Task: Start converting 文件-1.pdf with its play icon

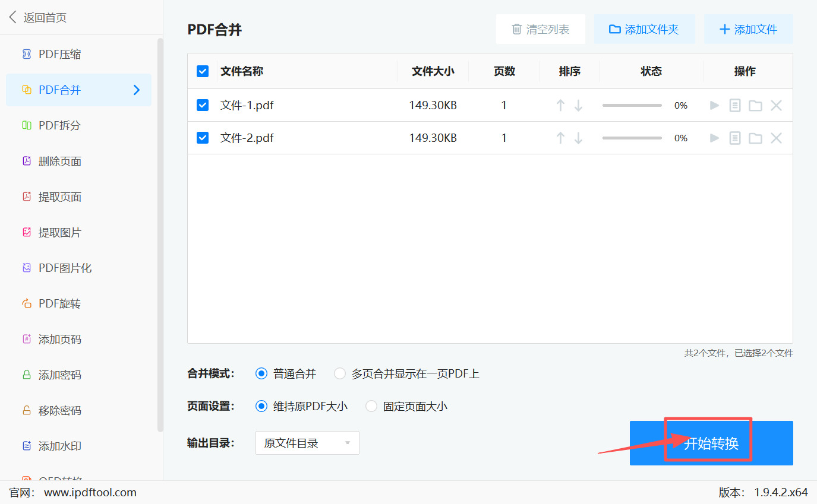Action: pyautogui.click(x=714, y=105)
